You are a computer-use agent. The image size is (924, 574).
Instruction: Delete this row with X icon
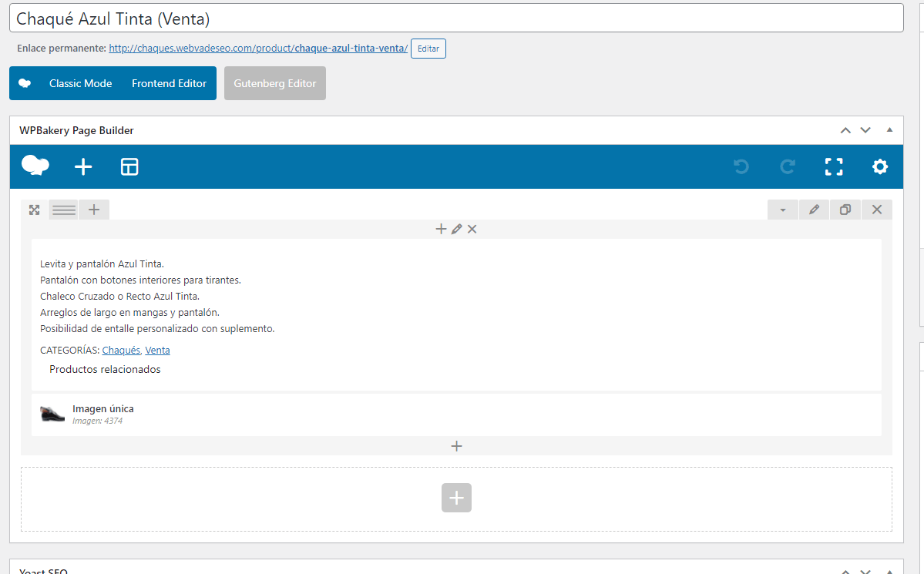click(877, 210)
